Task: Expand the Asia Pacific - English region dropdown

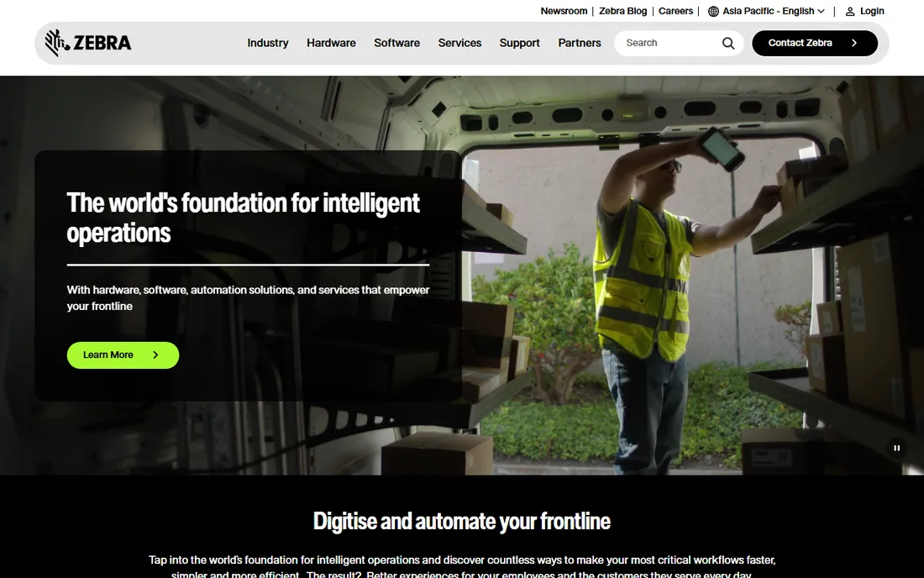Action: [x=766, y=11]
